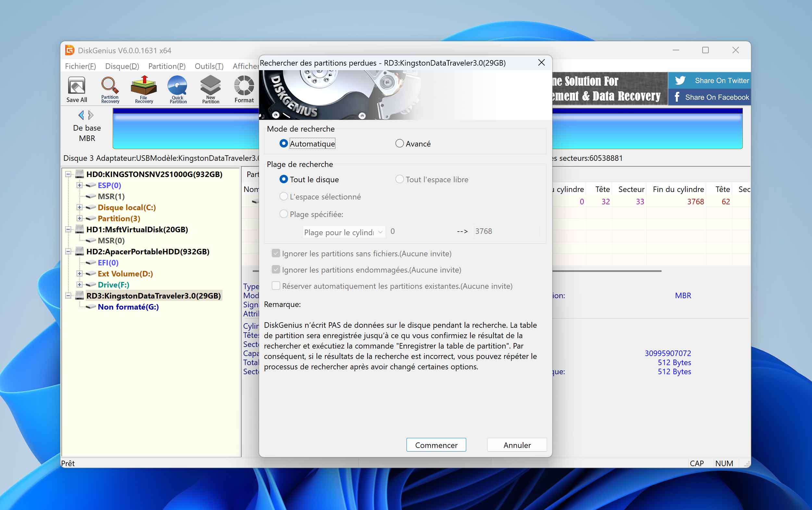Screen dimensions: 812x510
Task: Collapse HD2 ApacerPortableHDD tree node
Action: [69, 251]
